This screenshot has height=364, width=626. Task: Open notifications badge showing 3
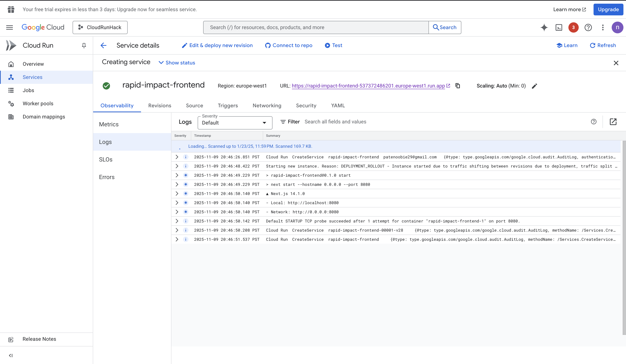[x=573, y=27]
